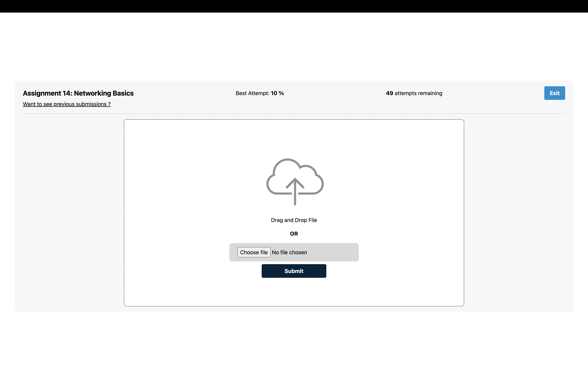Open the previous submissions link
Image resolution: width=588 pixels, height=380 pixels.
click(67, 104)
